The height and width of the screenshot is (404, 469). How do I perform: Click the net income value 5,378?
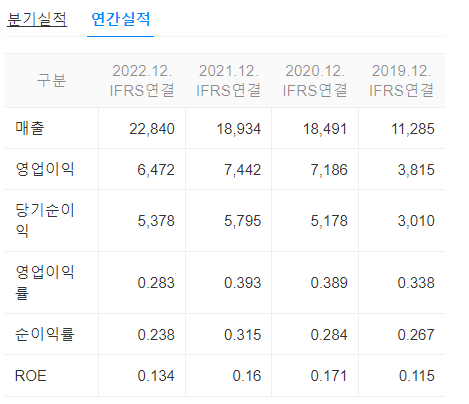pyautogui.click(x=156, y=221)
